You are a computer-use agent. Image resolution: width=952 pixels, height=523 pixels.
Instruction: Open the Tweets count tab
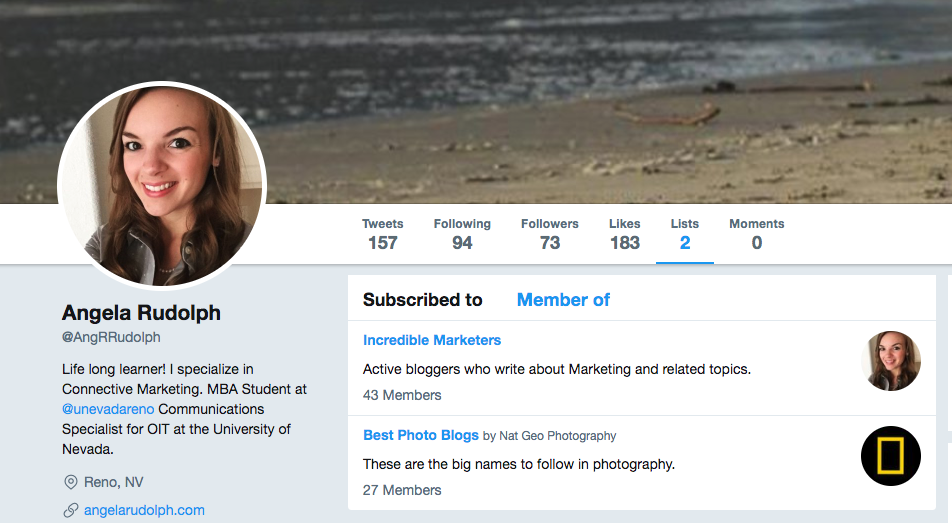coord(383,234)
